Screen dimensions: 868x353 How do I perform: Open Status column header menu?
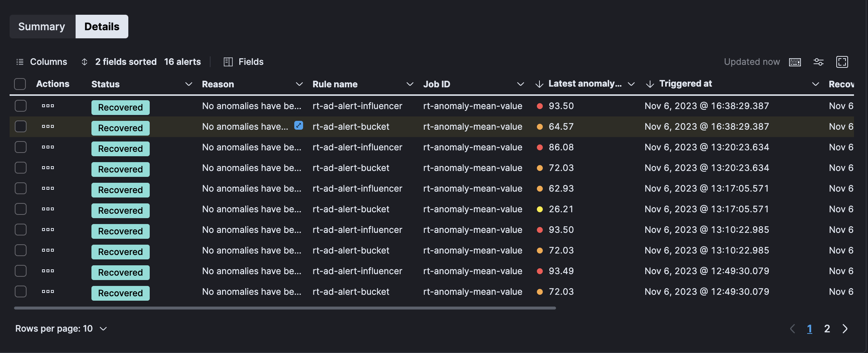click(188, 84)
